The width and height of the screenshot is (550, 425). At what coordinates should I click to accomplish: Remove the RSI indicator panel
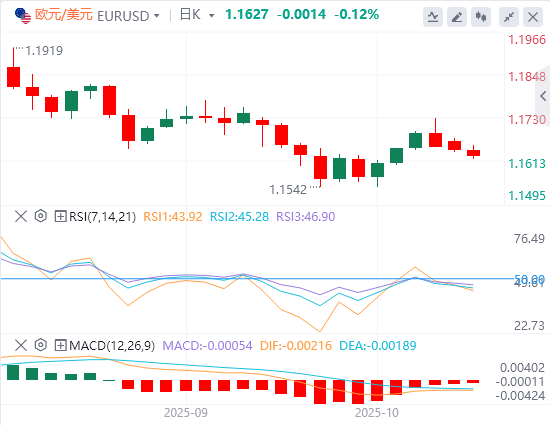(x=21, y=216)
